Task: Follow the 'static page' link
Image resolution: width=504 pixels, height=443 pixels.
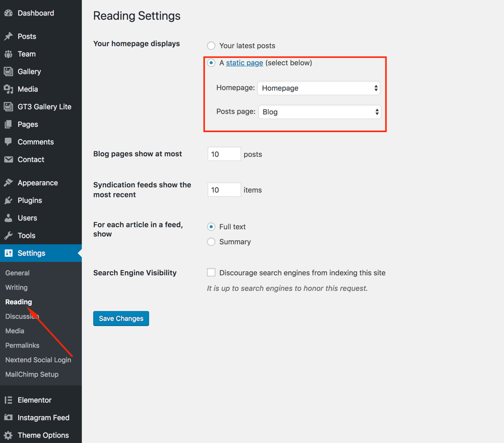Action: (x=245, y=63)
